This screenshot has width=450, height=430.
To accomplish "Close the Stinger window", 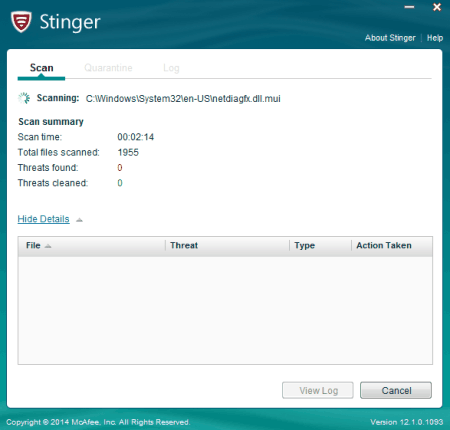I will (x=437, y=7).
